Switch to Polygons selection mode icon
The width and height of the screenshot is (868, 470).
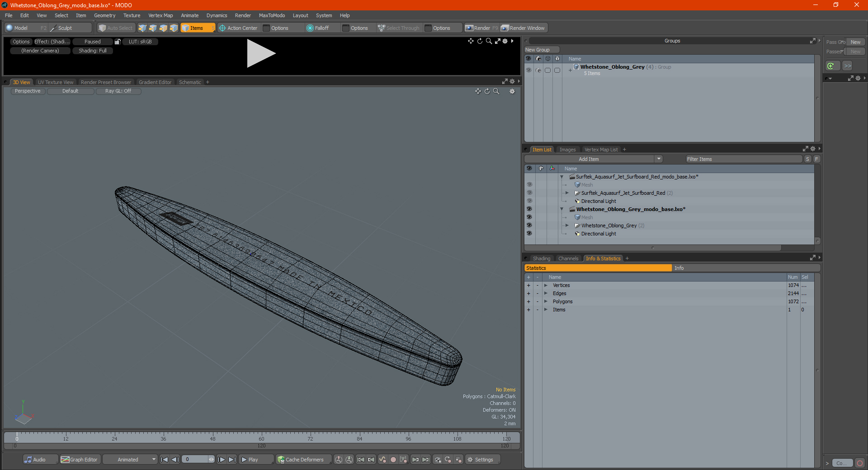(x=163, y=28)
